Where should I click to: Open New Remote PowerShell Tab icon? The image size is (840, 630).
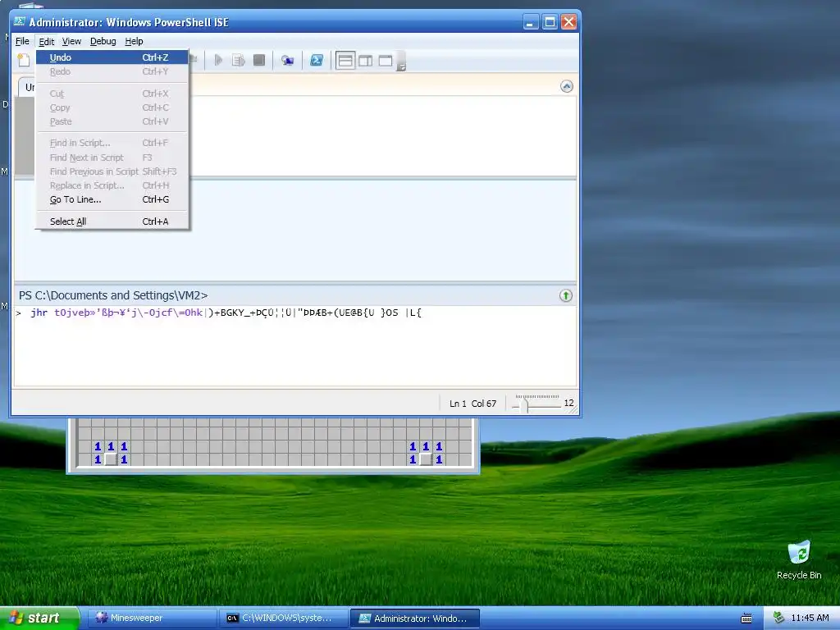point(288,60)
